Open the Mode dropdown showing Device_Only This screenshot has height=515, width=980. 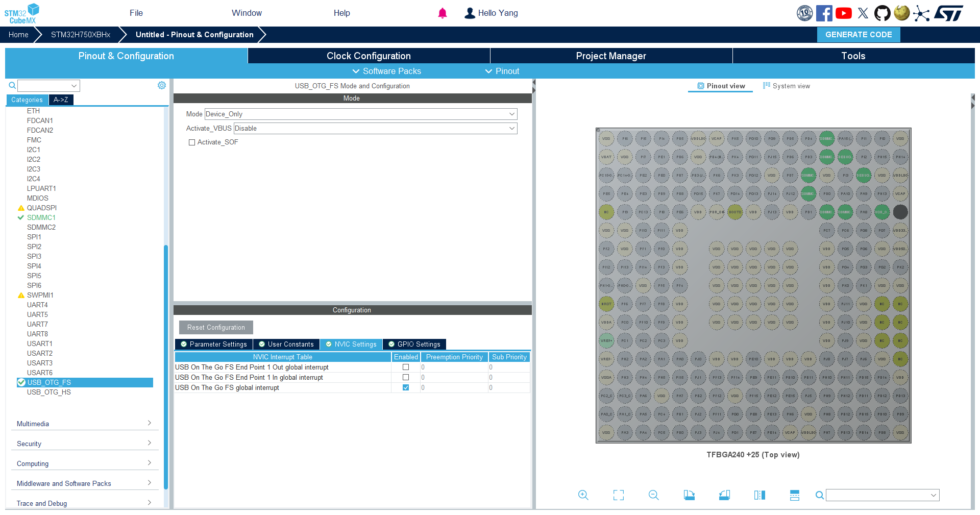click(x=361, y=114)
